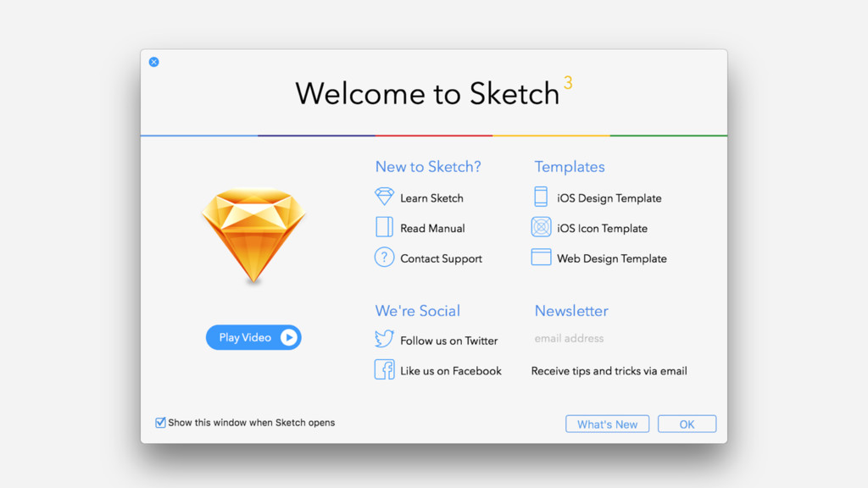
Task: Close the welcome window with blue X
Action: (154, 62)
